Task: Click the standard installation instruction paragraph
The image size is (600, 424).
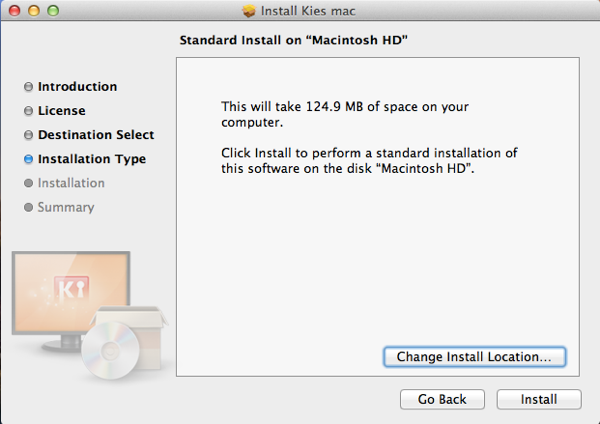Action: click(x=369, y=161)
